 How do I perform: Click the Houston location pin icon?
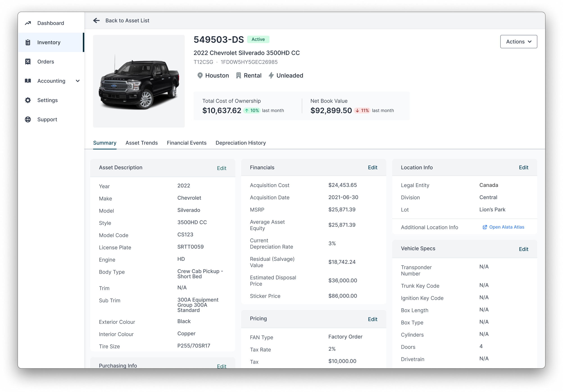click(x=200, y=75)
